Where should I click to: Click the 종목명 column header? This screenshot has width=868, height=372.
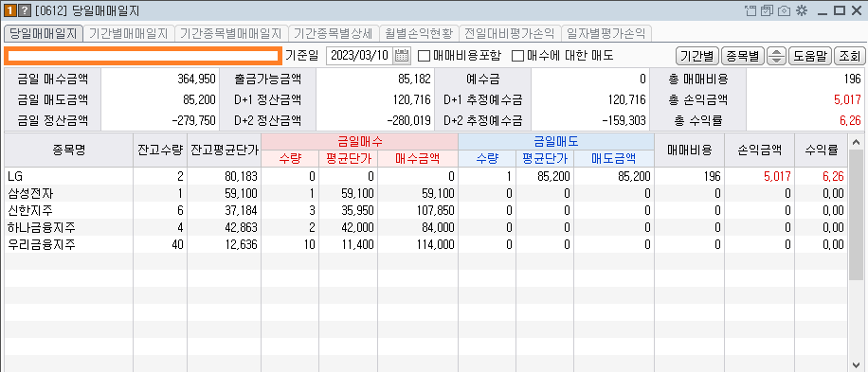(68, 150)
